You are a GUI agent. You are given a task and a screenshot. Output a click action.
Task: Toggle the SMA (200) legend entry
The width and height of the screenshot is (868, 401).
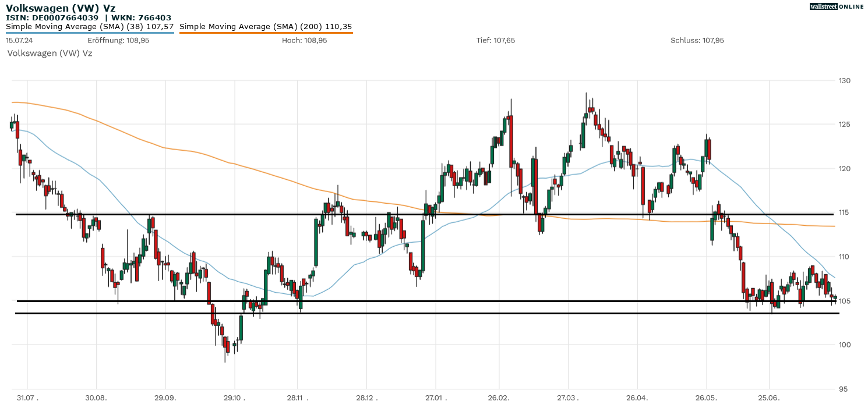[266, 27]
